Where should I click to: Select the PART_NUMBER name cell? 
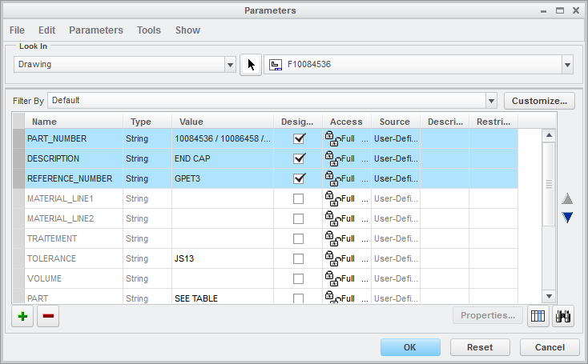tap(74, 138)
